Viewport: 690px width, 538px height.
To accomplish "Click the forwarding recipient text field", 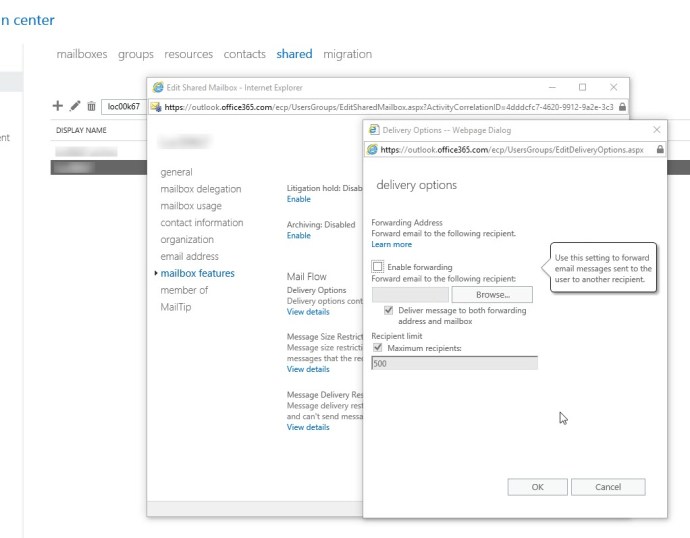I will click(x=410, y=294).
